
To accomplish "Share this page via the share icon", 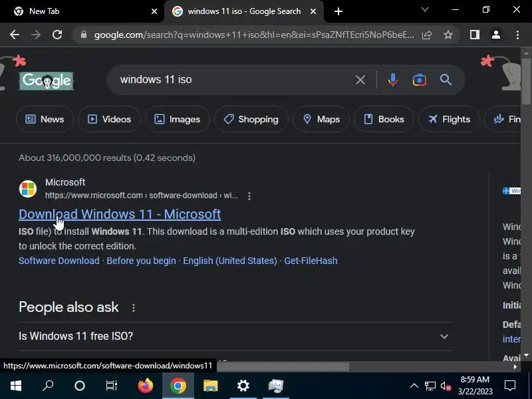I will click(427, 35).
